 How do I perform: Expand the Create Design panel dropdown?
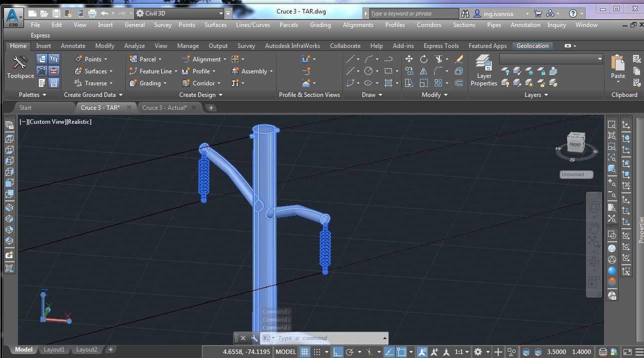(x=220, y=94)
